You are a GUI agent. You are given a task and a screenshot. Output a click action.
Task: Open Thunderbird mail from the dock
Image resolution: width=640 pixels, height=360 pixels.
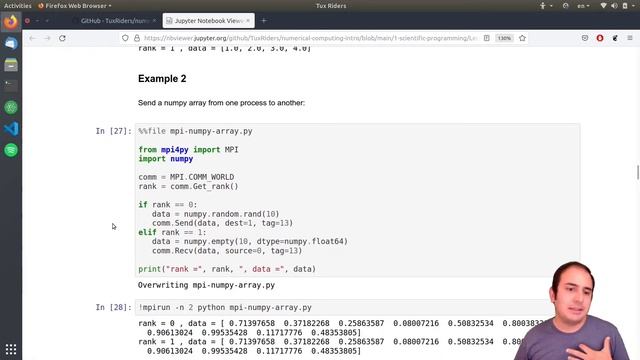(11, 43)
